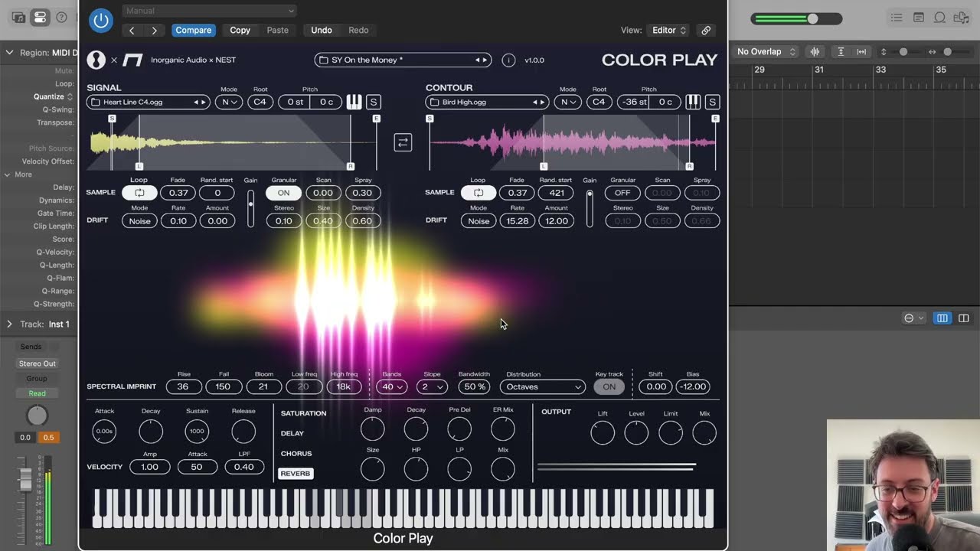Click the Signal Gain slider
Screen dimensions: 980x551
pyautogui.click(x=250, y=208)
